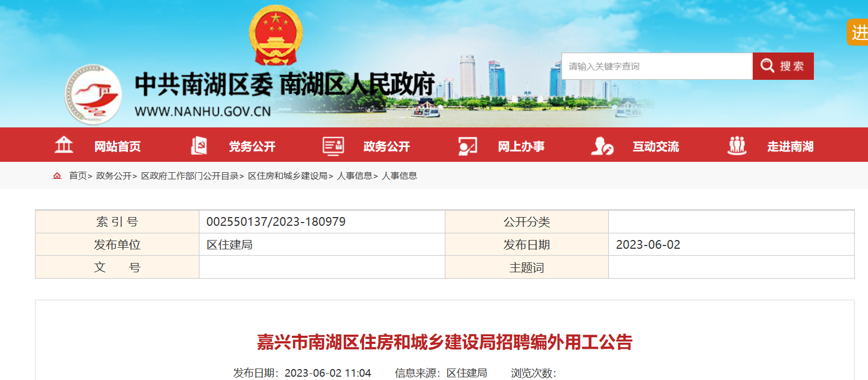Click the 索引号 label cell
Screen dimensions: 868x380
[117, 222]
